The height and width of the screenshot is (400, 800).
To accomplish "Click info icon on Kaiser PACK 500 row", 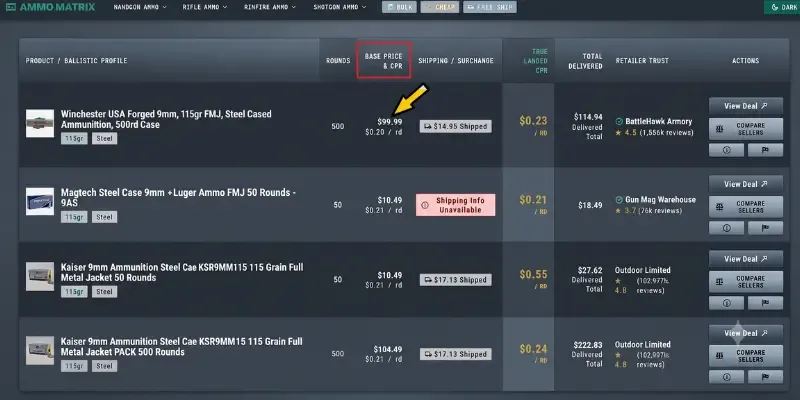I will (x=726, y=377).
